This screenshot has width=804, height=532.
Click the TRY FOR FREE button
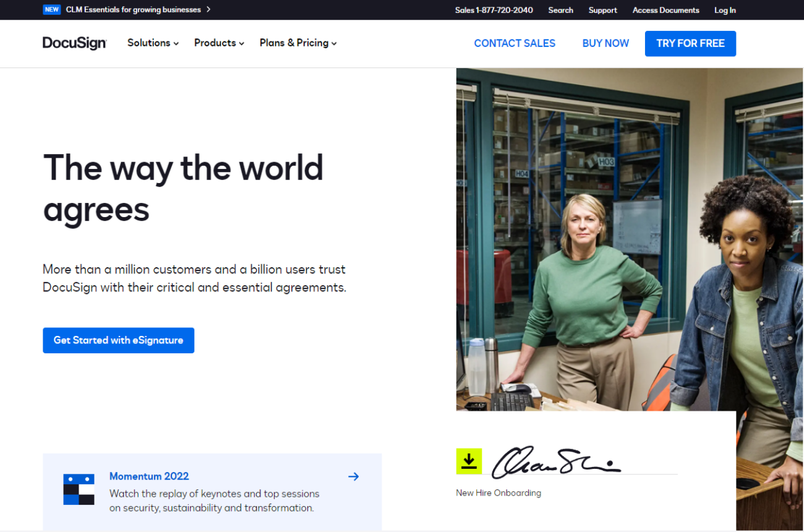coord(690,43)
